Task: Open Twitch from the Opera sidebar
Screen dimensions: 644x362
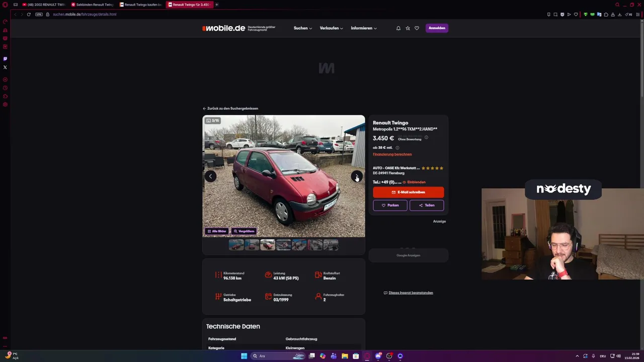Action: (x=5, y=59)
